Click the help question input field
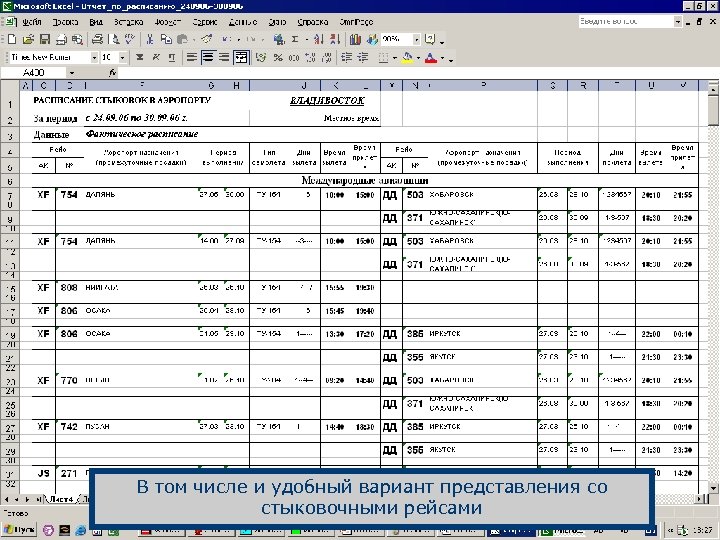Screen dimensions: 720x540 pyautogui.click(x=626, y=22)
